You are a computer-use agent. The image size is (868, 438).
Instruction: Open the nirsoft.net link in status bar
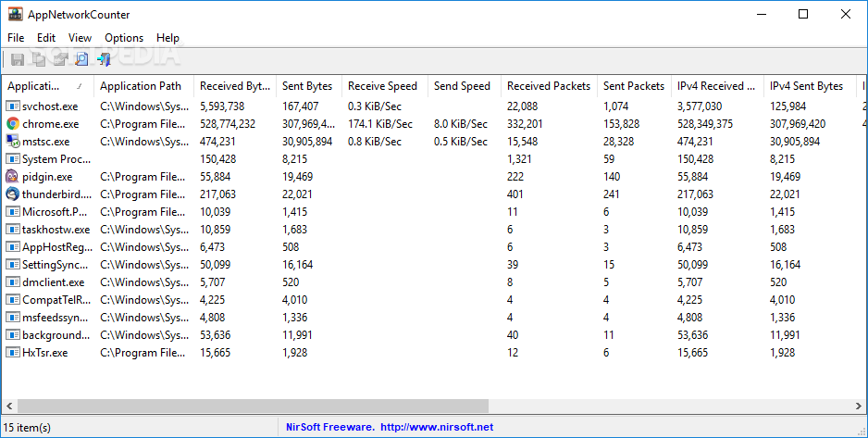coord(437,427)
